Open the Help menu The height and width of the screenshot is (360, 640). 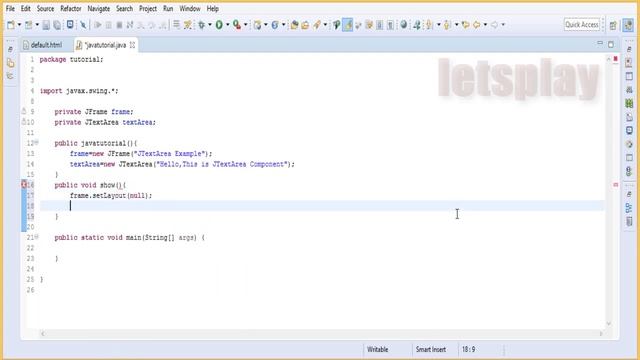coord(212,9)
